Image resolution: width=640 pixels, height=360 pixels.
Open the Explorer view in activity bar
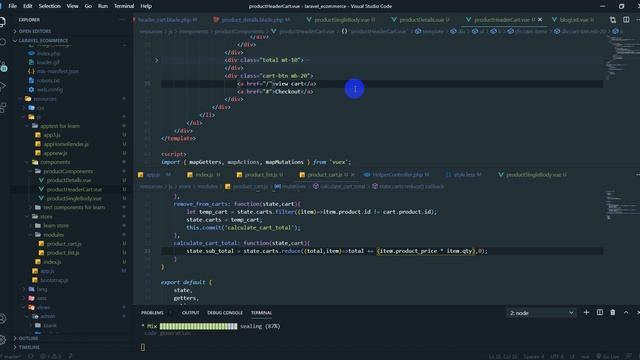[x=2, y=22]
